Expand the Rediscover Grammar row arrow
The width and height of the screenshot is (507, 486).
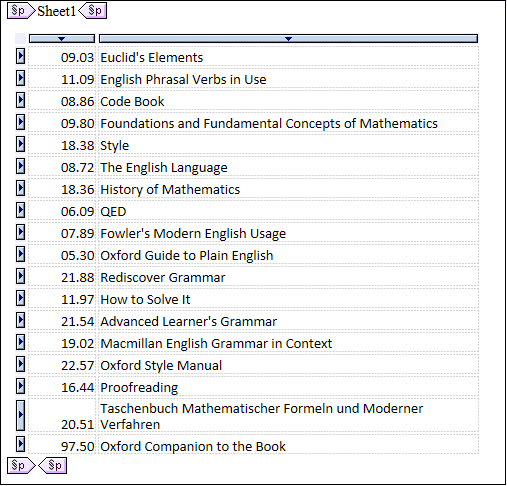pos(21,276)
